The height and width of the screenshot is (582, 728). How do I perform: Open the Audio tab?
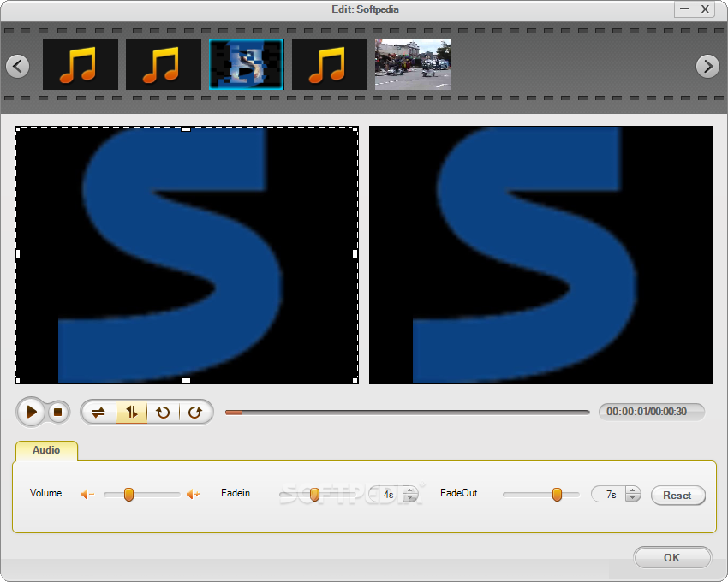(46, 450)
